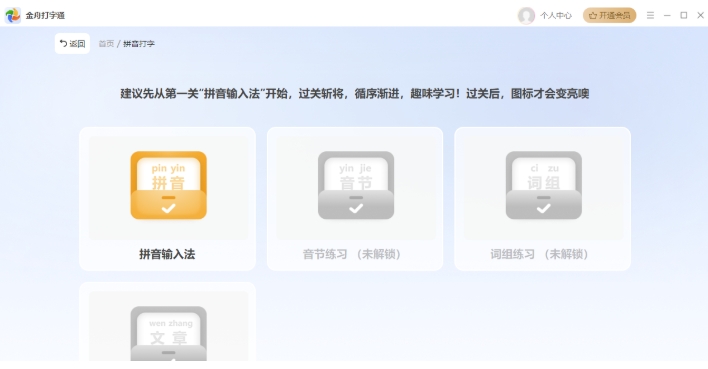Click the 金舟打字通 title text
Viewport: 708px width, 369px height.
[x=45, y=15]
